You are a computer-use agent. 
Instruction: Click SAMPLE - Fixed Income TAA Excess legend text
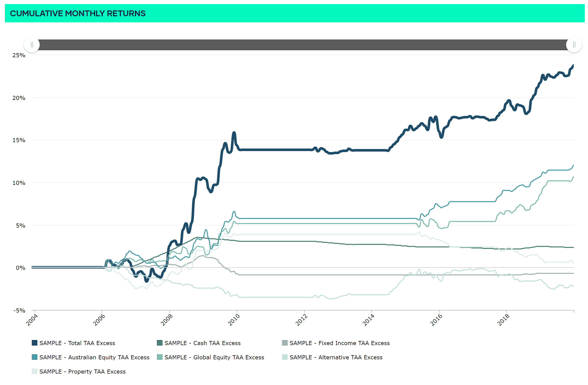click(x=340, y=343)
